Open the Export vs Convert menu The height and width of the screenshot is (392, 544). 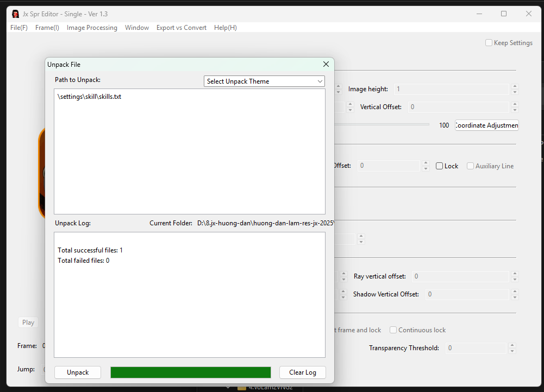tap(181, 28)
